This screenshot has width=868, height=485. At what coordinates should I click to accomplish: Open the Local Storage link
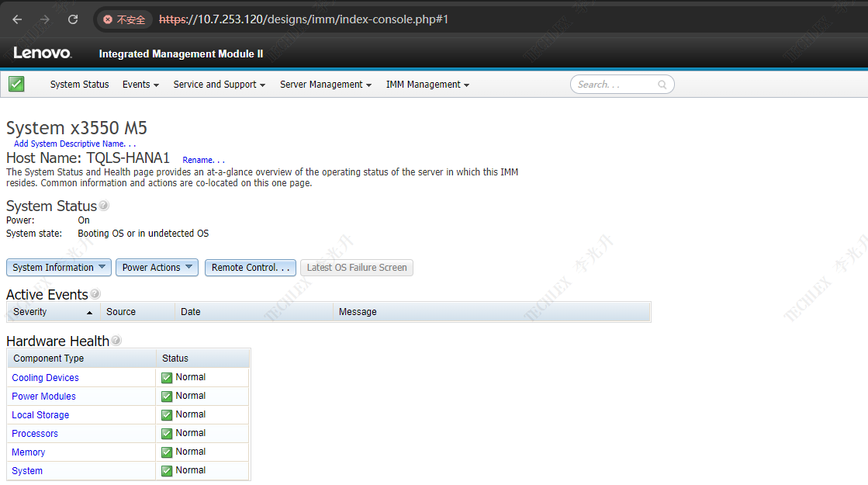click(40, 414)
